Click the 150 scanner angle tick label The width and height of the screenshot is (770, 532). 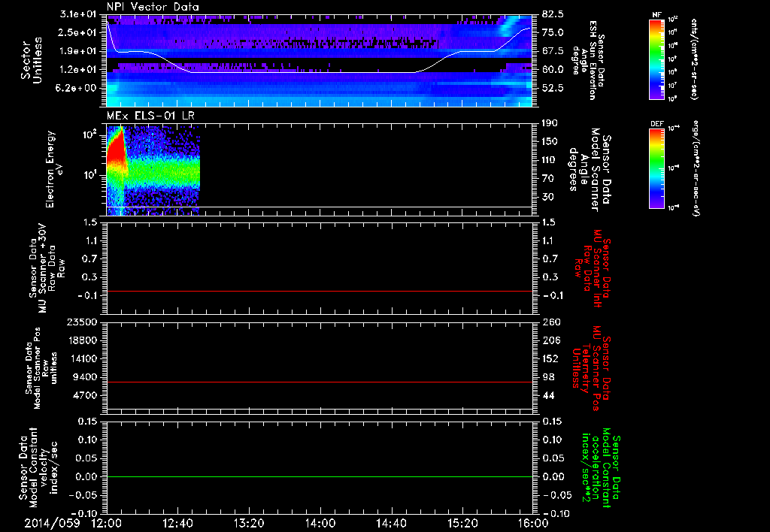(x=550, y=141)
